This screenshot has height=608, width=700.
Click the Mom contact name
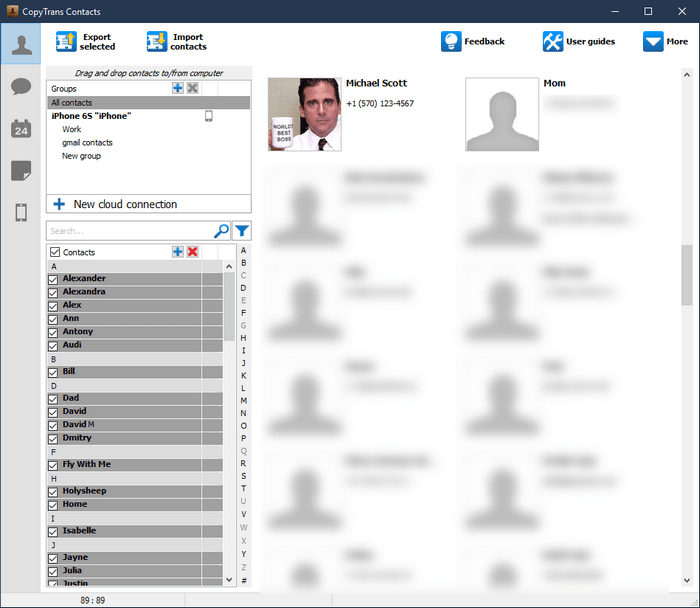554,83
